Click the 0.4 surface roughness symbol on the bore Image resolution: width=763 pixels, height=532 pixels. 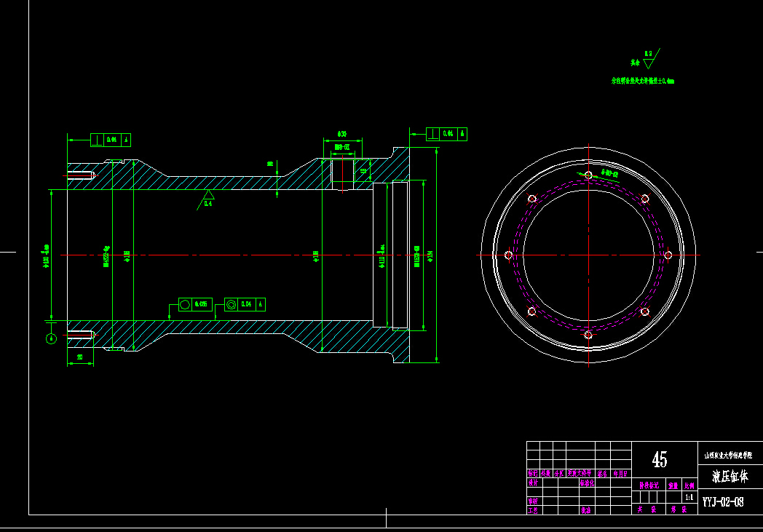coord(206,199)
